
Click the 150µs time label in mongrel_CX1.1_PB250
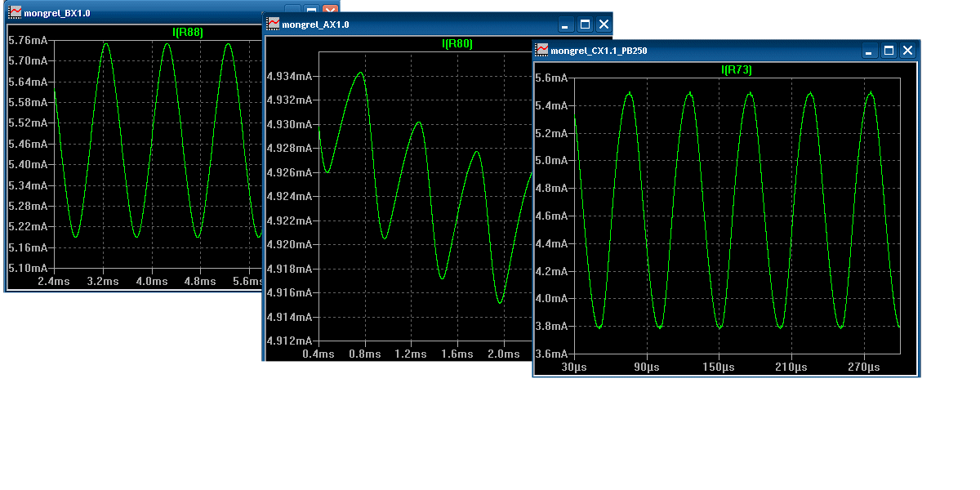[x=719, y=367]
